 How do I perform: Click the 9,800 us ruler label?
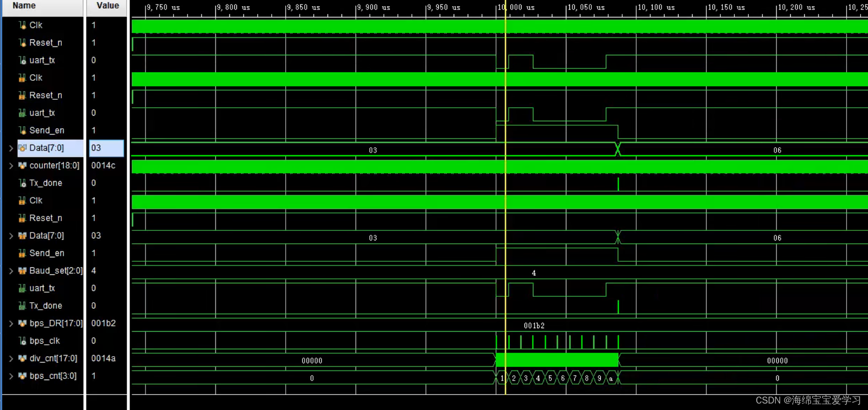[x=234, y=7]
